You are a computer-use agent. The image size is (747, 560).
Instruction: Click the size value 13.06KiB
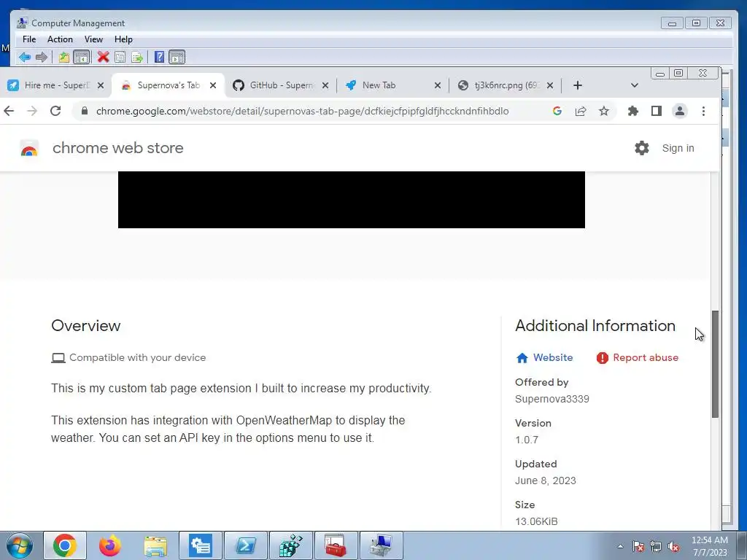[x=536, y=521]
